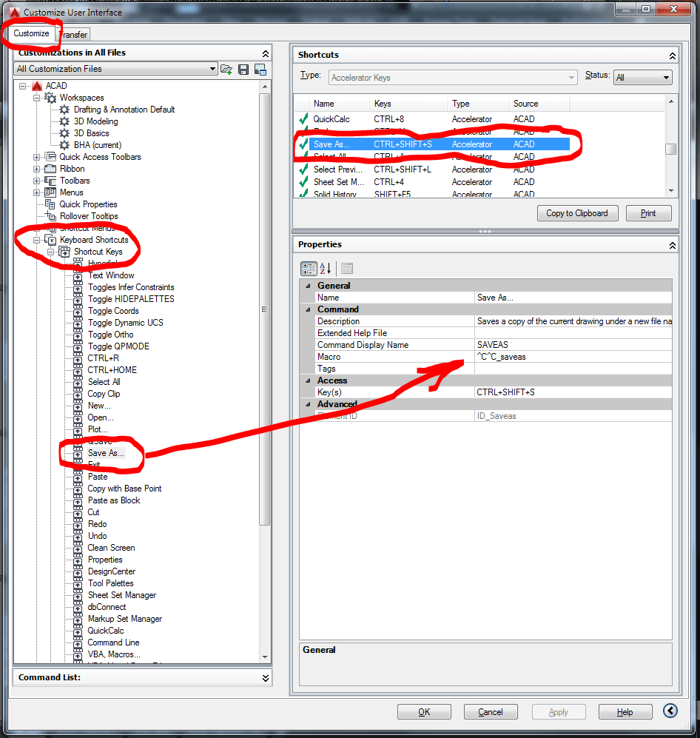Select the Save As... shortcut key icon in tree
This screenshot has height=738, width=700.
pyautogui.click(x=78, y=452)
